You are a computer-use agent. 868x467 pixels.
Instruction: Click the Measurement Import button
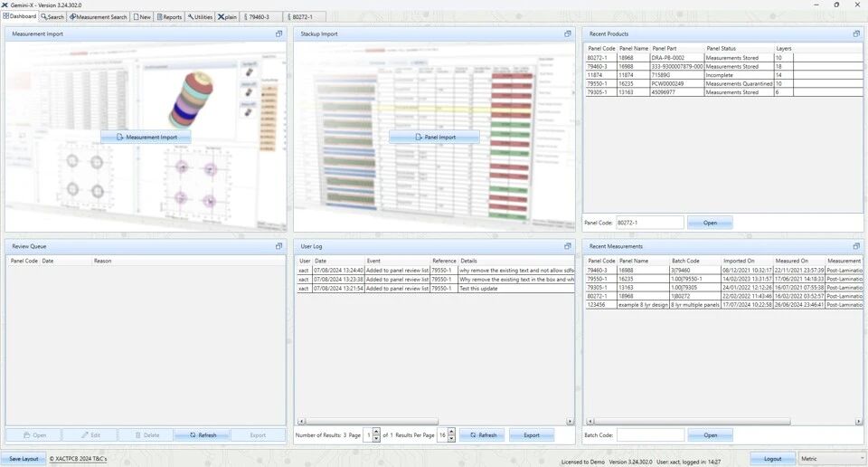point(146,138)
